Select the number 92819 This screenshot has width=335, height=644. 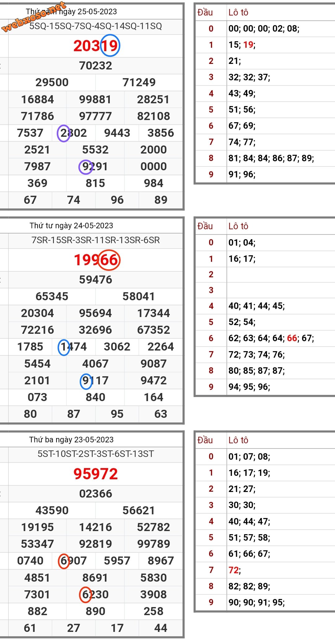tap(95, 544)
